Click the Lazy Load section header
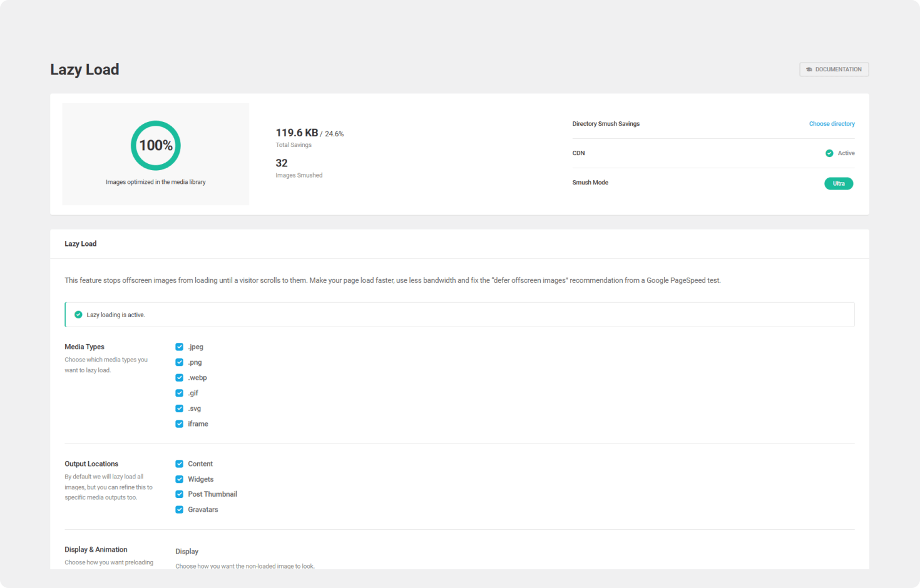Image resolution: width=920 pixels, height=588 pixels. click(81, 244)
